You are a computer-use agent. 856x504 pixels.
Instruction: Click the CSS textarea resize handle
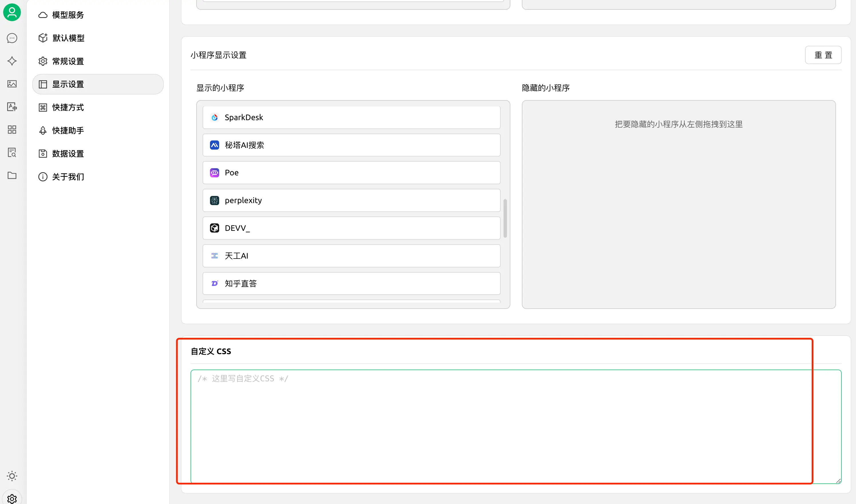pyautogui.click(x=838, y=481)
